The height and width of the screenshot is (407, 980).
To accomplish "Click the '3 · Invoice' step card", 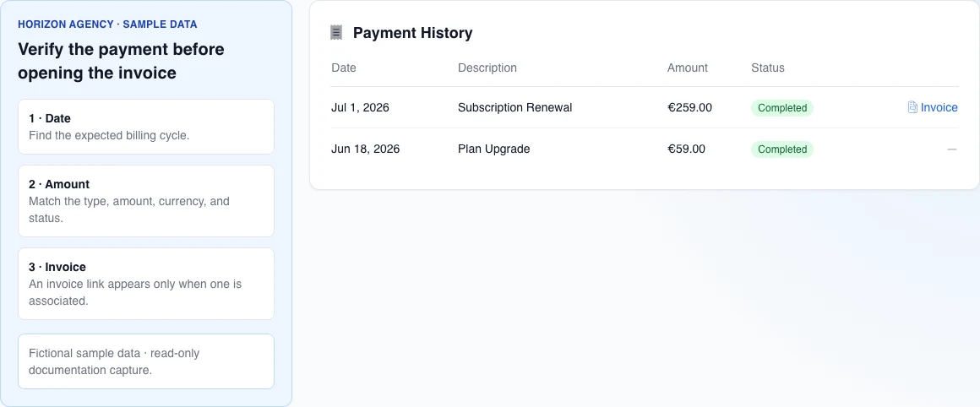I will 146,284.
